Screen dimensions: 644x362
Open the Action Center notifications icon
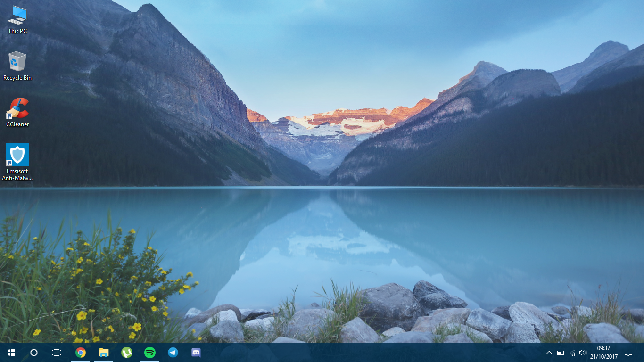[628, 353]
